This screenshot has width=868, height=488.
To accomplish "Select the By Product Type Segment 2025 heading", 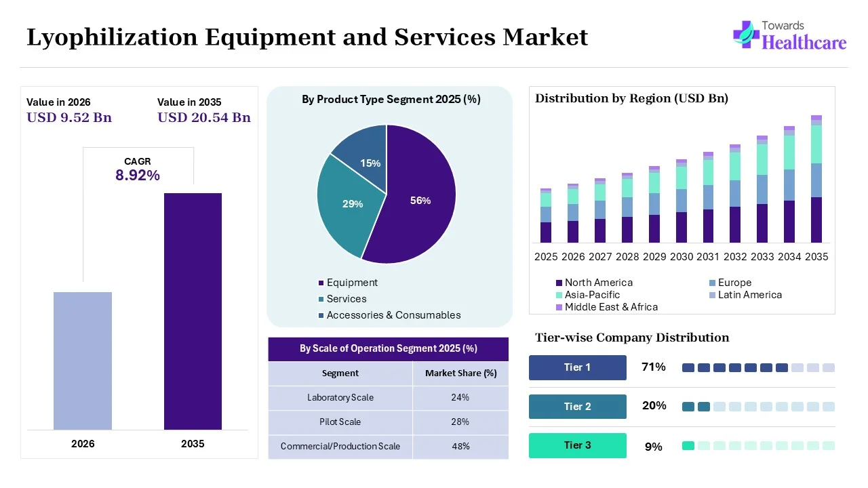I will pos(391,100).
